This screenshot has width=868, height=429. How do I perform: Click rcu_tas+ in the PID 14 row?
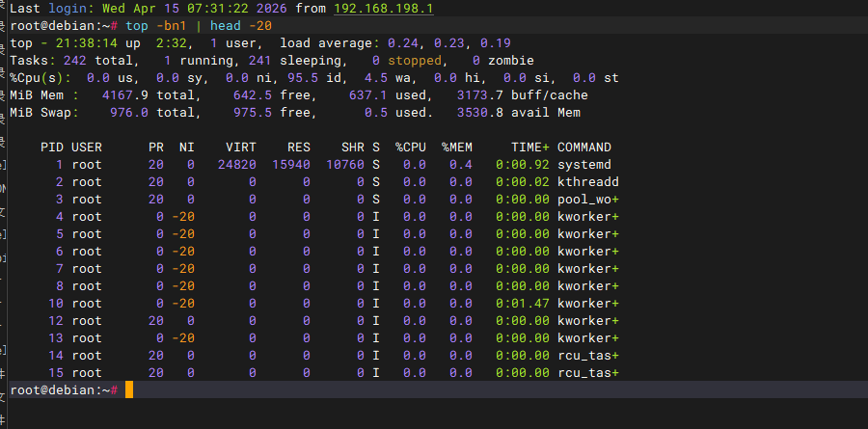(588, 355)
